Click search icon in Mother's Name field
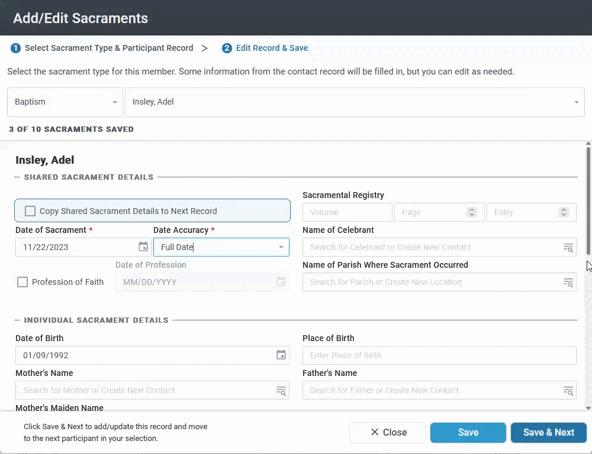This screenshot has width=592, height=454. [281, 391]
